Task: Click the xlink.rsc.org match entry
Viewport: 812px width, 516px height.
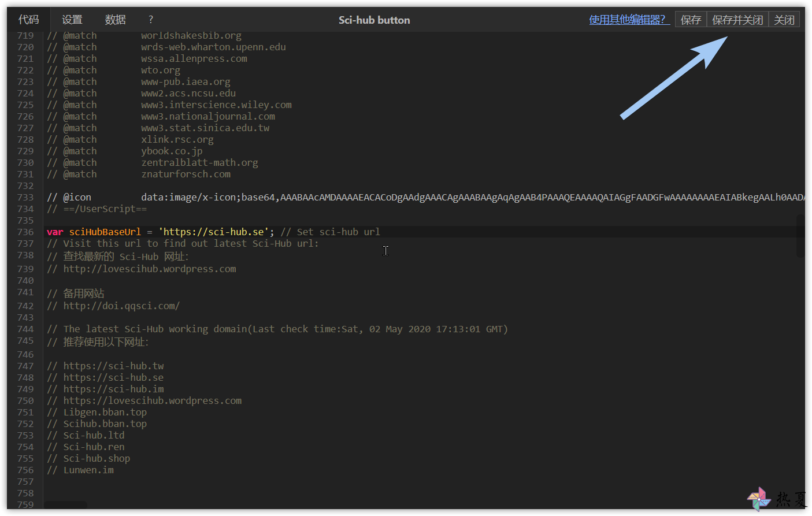Action: tap(177, 139)
